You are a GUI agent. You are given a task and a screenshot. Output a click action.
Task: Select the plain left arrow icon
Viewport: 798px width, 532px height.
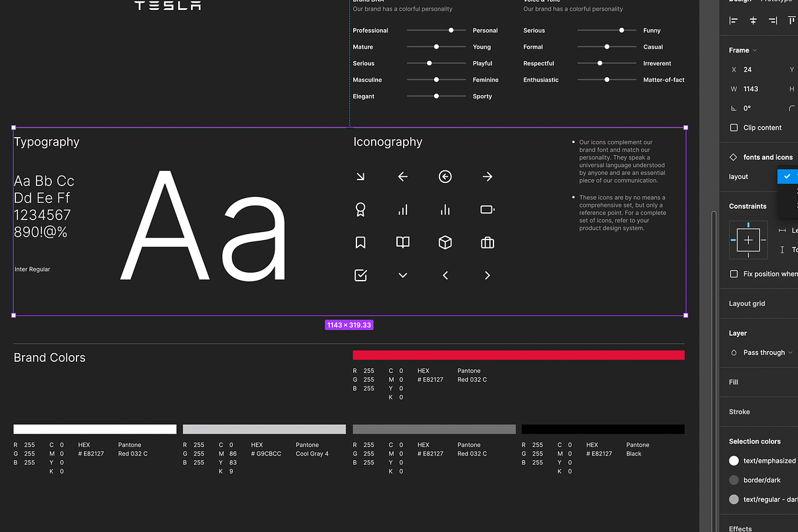[403, 176]
